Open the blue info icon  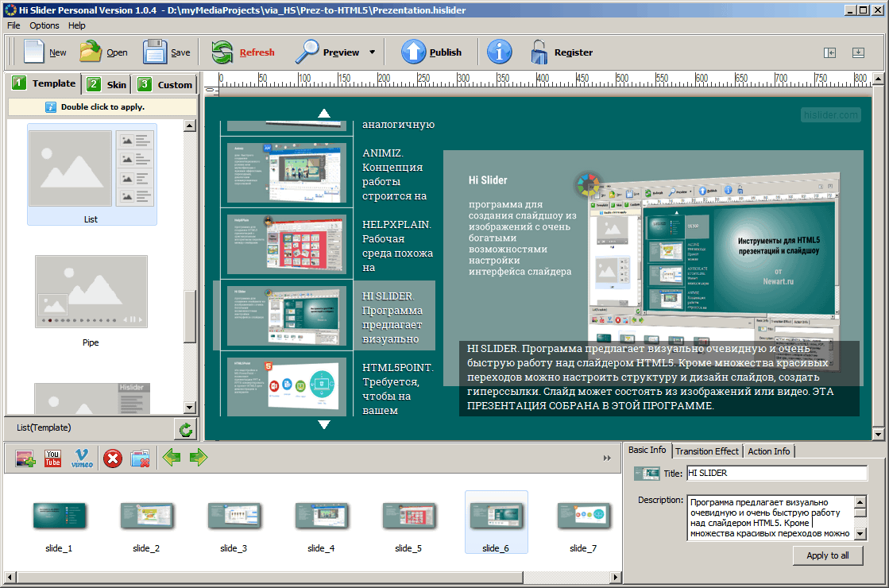[499, 52]
